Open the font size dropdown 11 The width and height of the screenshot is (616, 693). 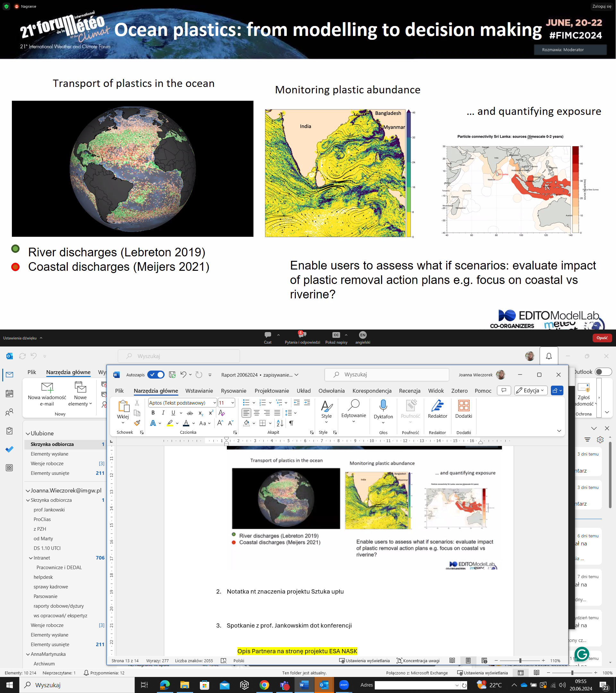point(233,403)
